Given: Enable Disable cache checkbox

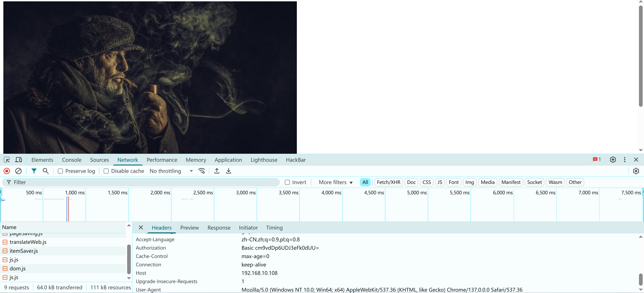Looking at the screenshot, I should pyautogui.click(x=106, y=171).
